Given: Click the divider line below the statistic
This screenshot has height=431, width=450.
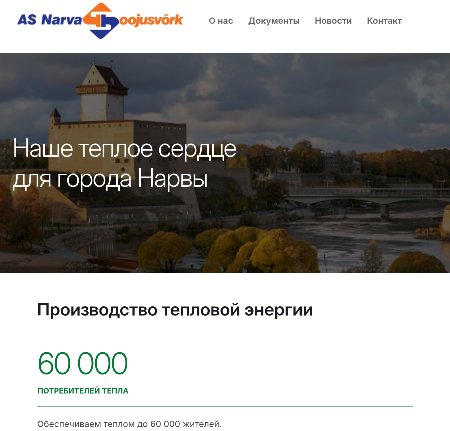Looking at the screenshot, I should pos(225,406).
